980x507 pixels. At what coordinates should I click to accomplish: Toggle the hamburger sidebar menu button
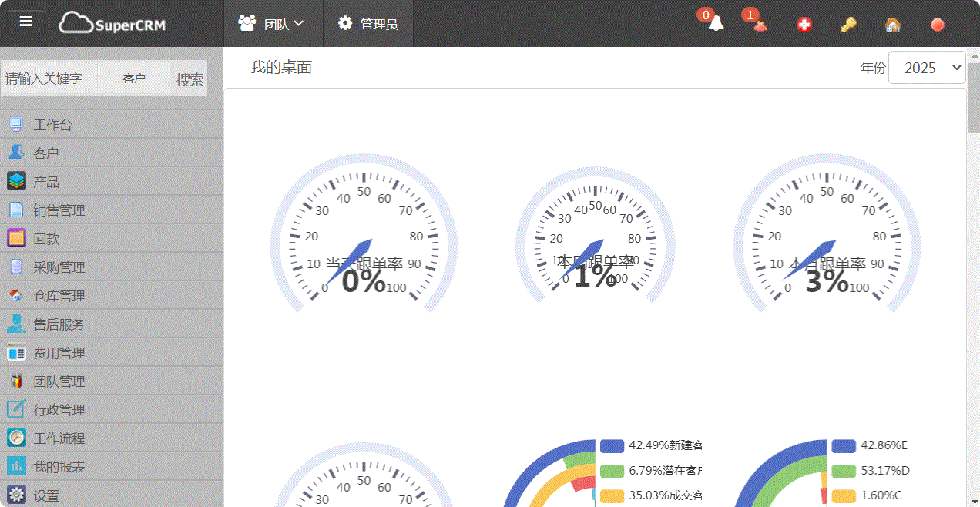tap(26, 22)
